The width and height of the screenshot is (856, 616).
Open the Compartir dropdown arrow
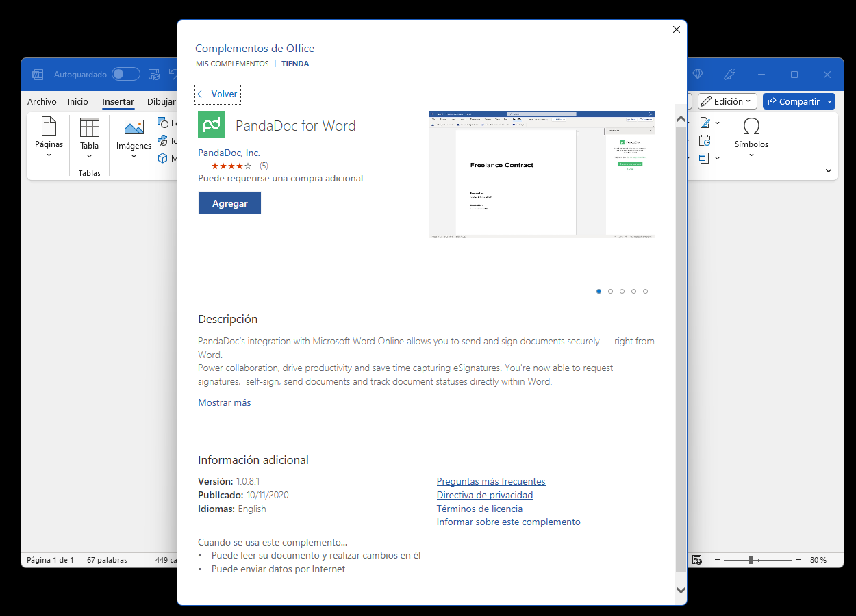(x=830, y=101)
